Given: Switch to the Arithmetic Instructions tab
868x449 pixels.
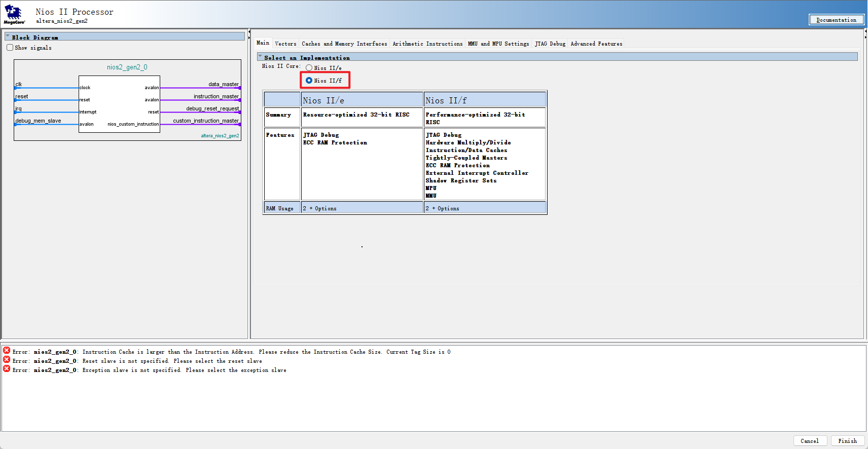Looking at the screenshot, I should 427,44.
